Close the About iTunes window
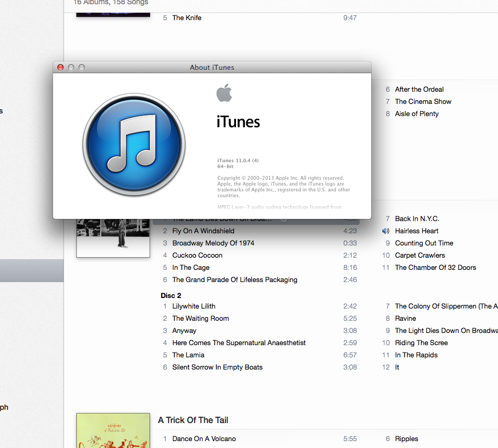 (60, 67)
